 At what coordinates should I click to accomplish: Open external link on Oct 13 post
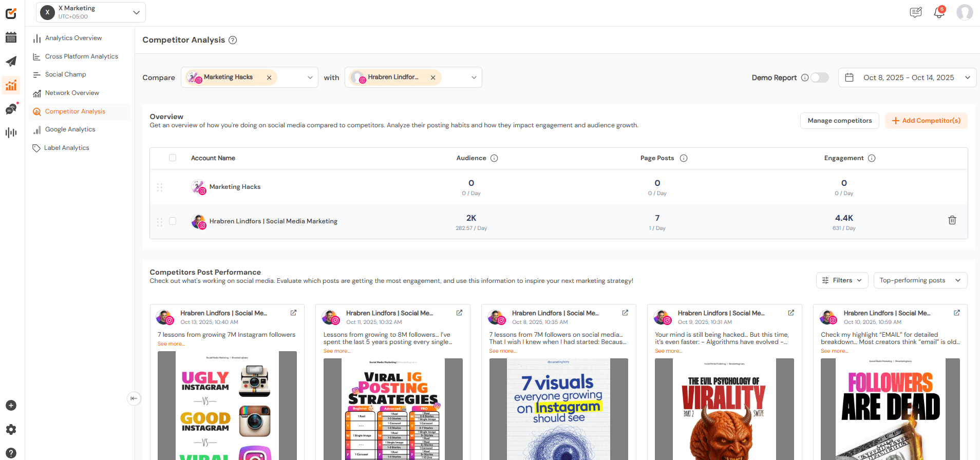coord(293,313)
